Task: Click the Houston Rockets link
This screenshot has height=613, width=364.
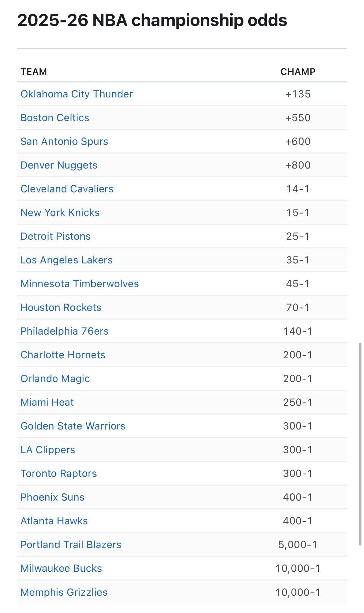Action: [61, 307]
